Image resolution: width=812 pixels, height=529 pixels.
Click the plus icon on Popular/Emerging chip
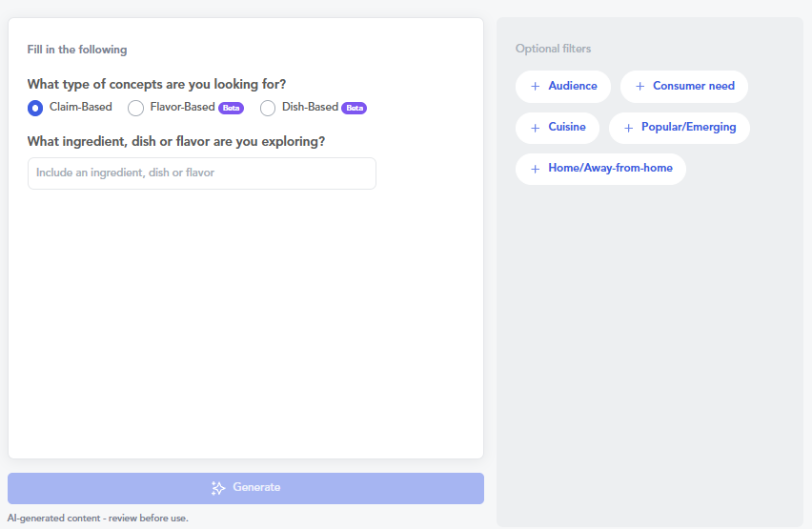[629, 128]
